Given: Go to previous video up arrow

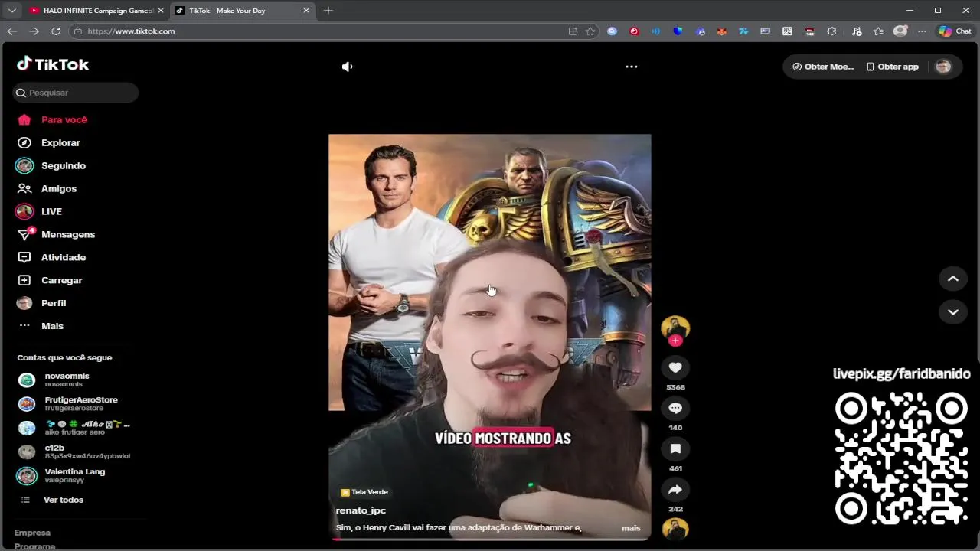Looking at the screenshot, I should 953,279.
